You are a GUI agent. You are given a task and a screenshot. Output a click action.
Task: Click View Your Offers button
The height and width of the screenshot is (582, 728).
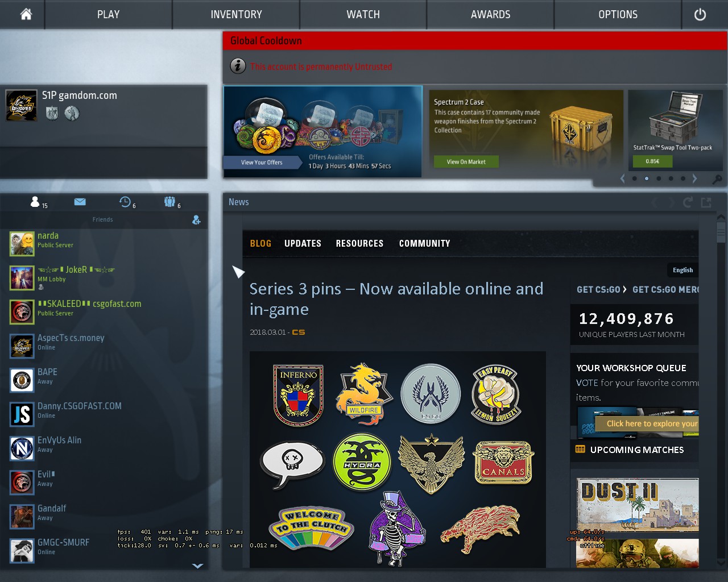click(262, 163)
